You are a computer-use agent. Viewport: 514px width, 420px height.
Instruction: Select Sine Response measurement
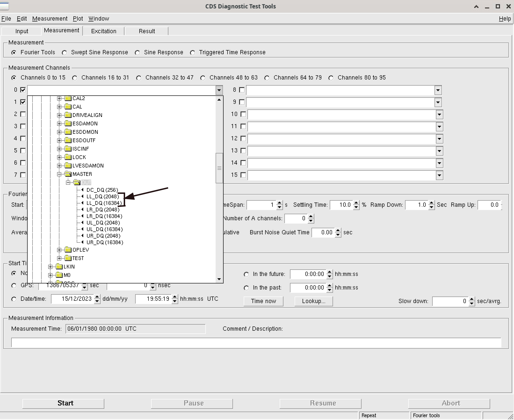[x=138, y=52]
